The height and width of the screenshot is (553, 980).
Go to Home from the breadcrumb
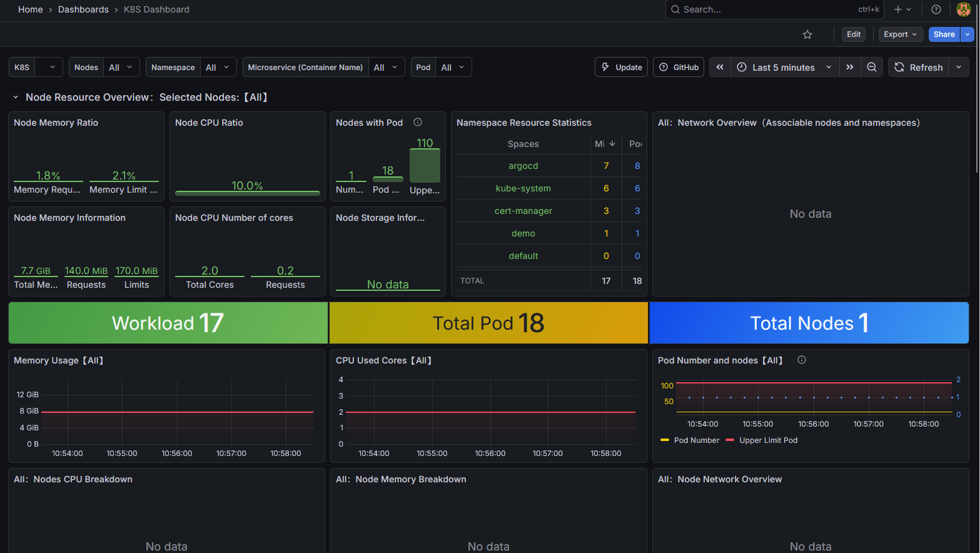point(30,9)
